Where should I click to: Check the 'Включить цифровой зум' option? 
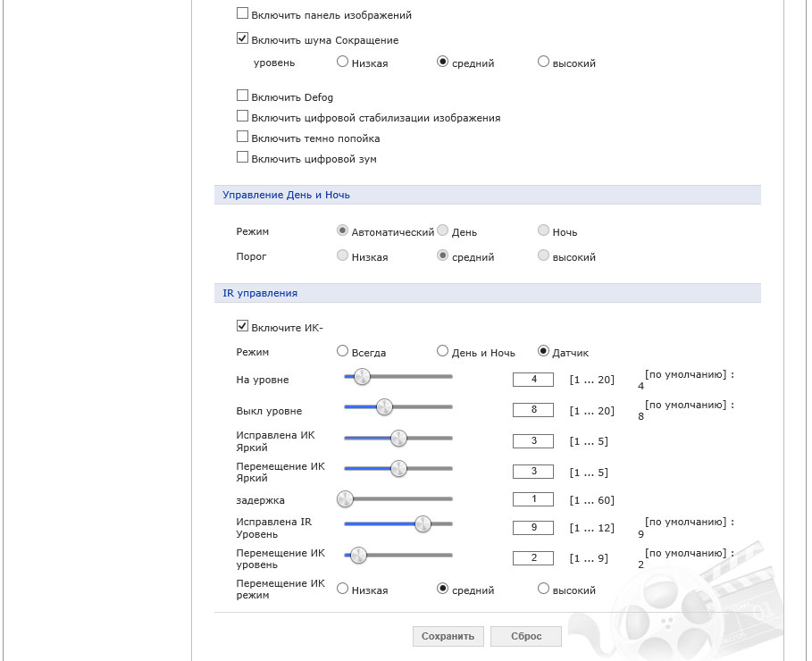click(242, 158)
